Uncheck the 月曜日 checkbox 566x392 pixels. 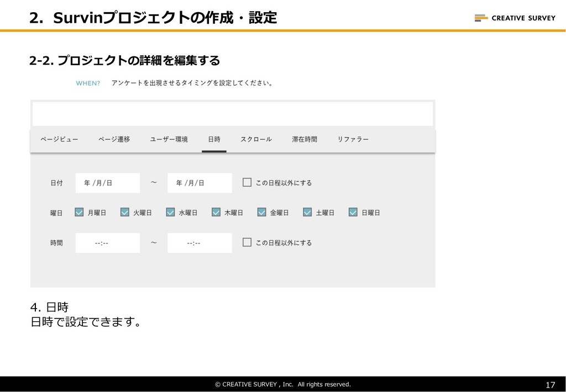pos(79,212)
